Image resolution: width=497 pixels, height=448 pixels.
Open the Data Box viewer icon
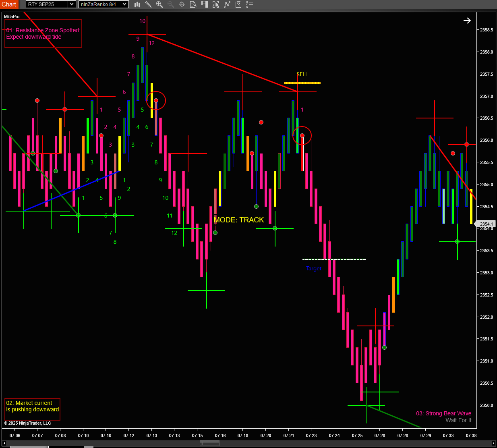click(194, 4)
